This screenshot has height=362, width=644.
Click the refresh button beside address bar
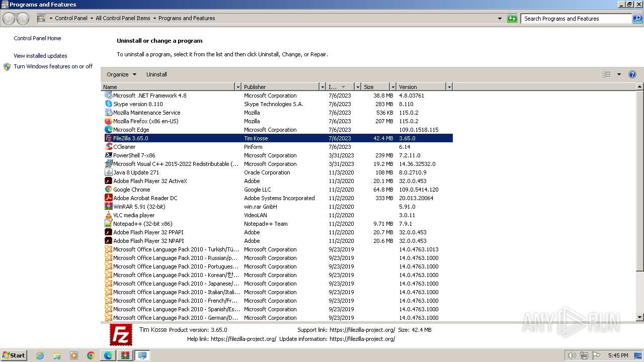coord(512,19)
